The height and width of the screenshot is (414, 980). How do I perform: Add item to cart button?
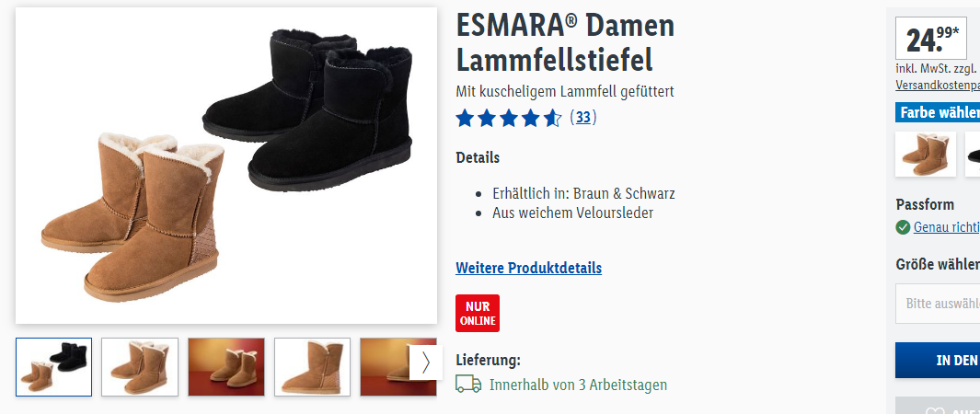point(938,361)
